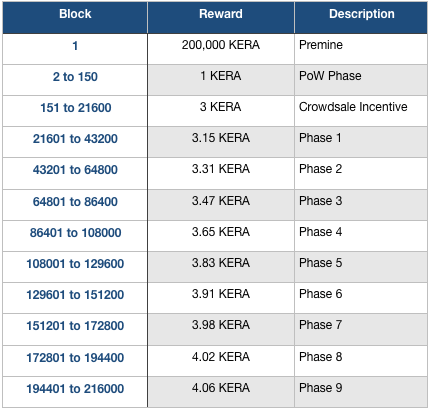Open the 86401 to 108000 block entry
Viewport: 429px width, 409px height.
[75, 233]
